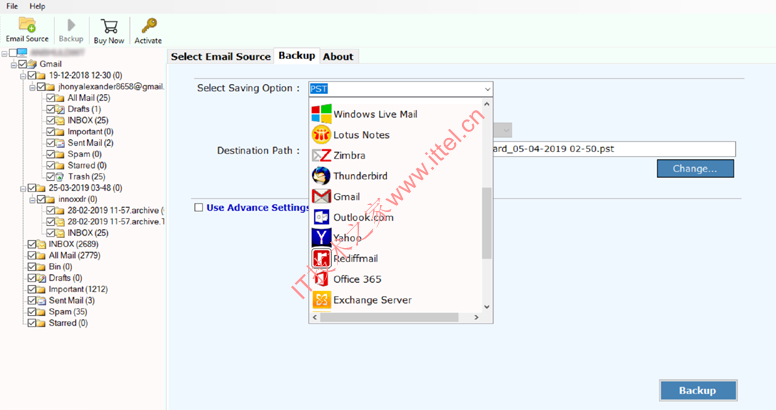Click the Destination Path text field
Image resolution: width=776 pixels, height=410 pixels.
(x=614, y=149)
